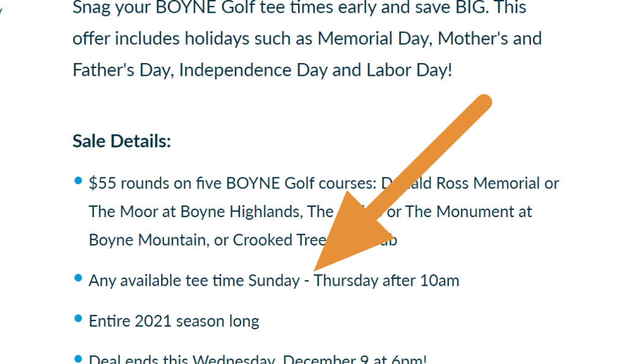
Task: Click the bullet next to "Entire 2021 season"
Action: pos(78,318)
